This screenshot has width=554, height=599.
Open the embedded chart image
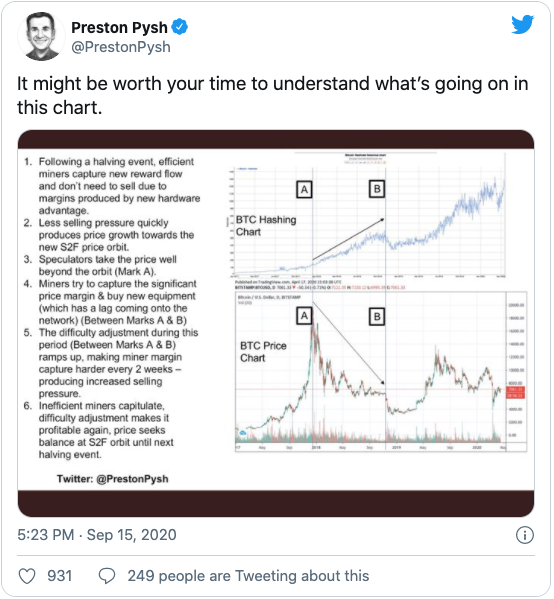[276, 323]
